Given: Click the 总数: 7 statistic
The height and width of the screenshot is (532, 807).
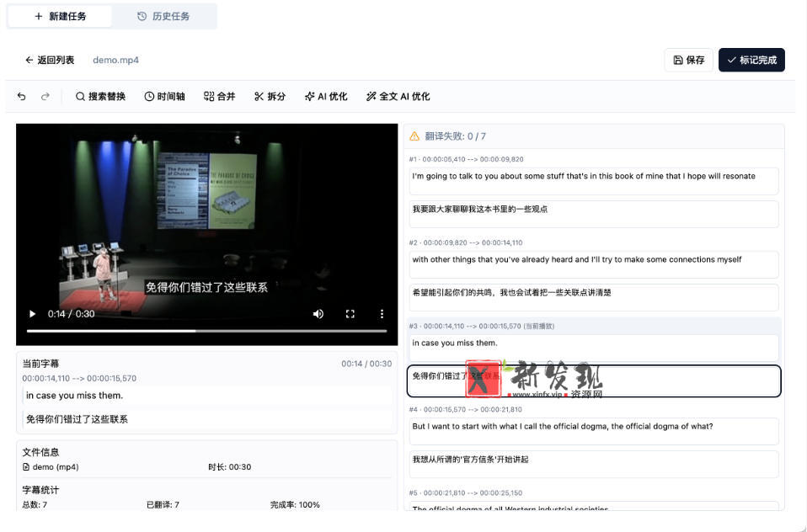Looking at the screenshot, I should [35, 505].
